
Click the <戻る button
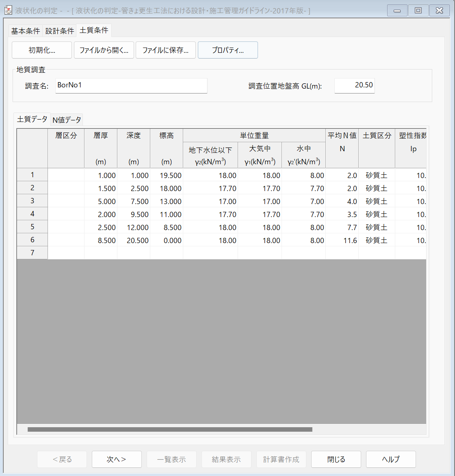62,459
